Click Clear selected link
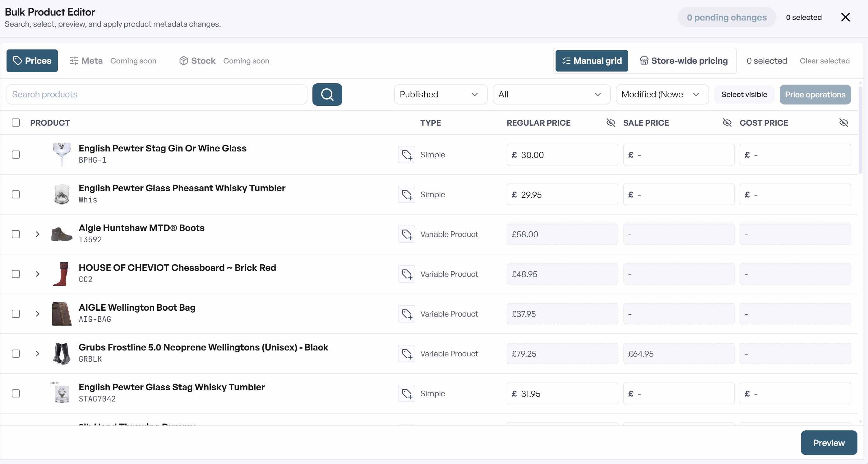Screen dimensions: 868x464 (824, 61)
